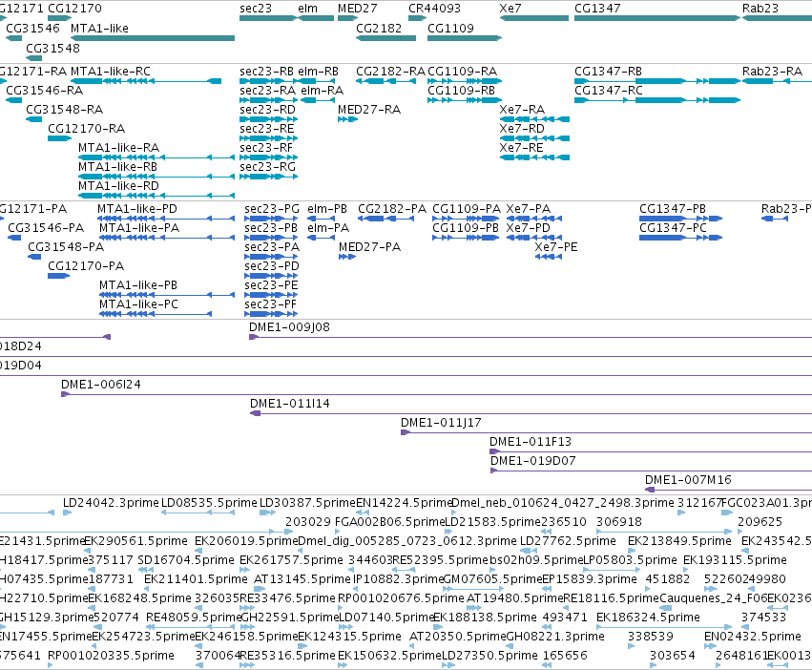
Task: Click the CG31546 gene label
Action: tap(32, 28)
